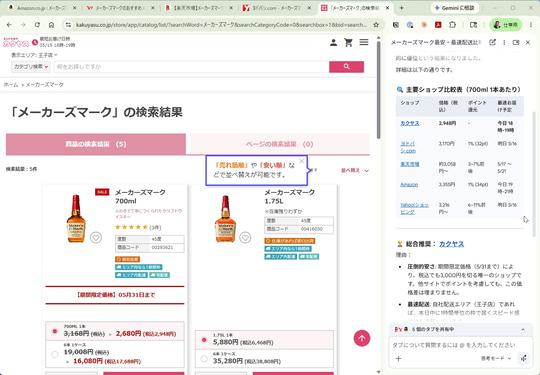This screenshot has width=540, height=375.
Task: Open Chrome three-dot menu
Action: [531, 25]
